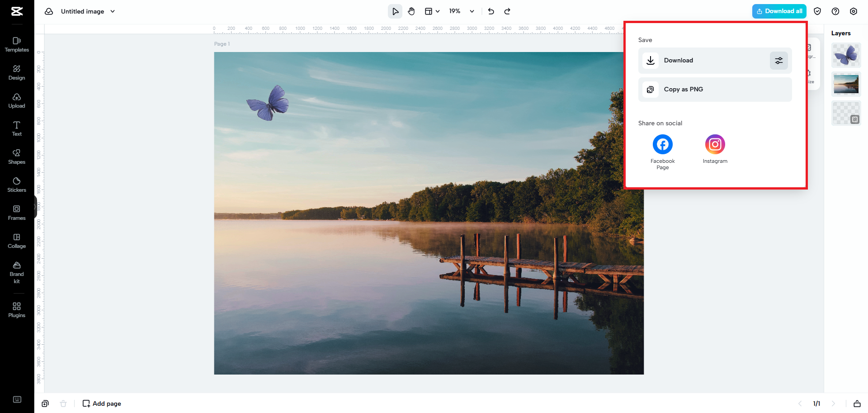Click Add page at the bottom
Screen dimensions: 868x413
[x=101, y=403]
